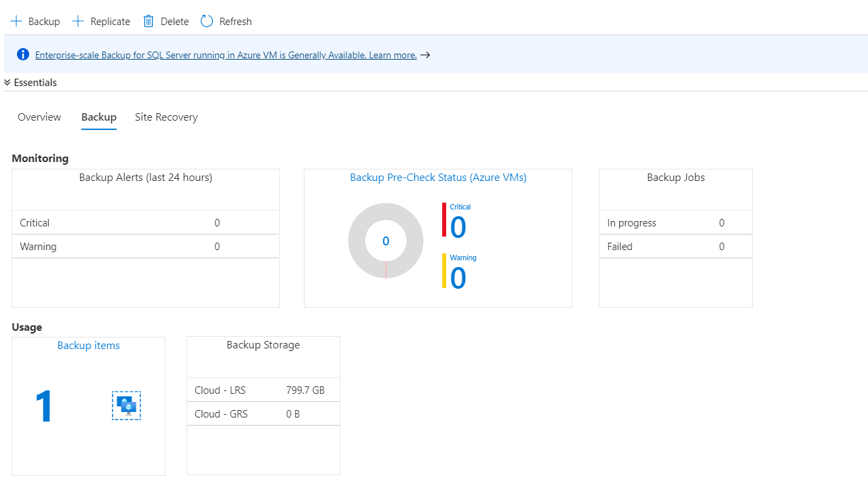Click the yellow Warning pre-check count
The image size is (868, 488).
click(x=458, y=278)
